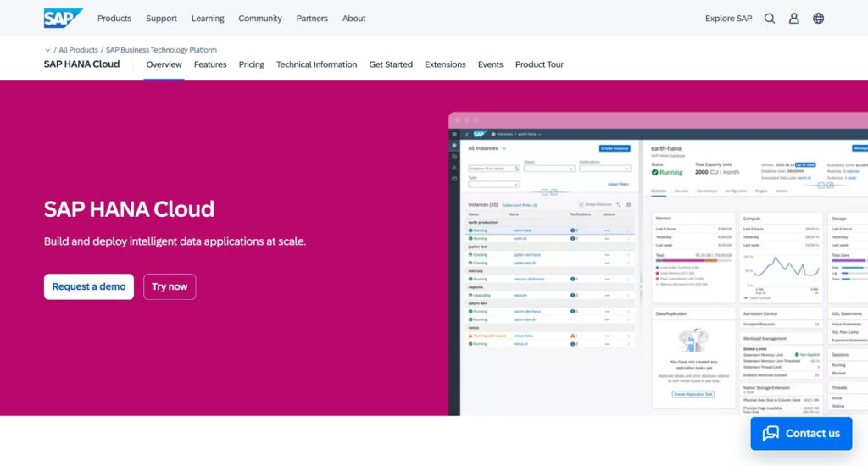Go to SAP Business Technology Platform breadcrumb

point(161,50)
